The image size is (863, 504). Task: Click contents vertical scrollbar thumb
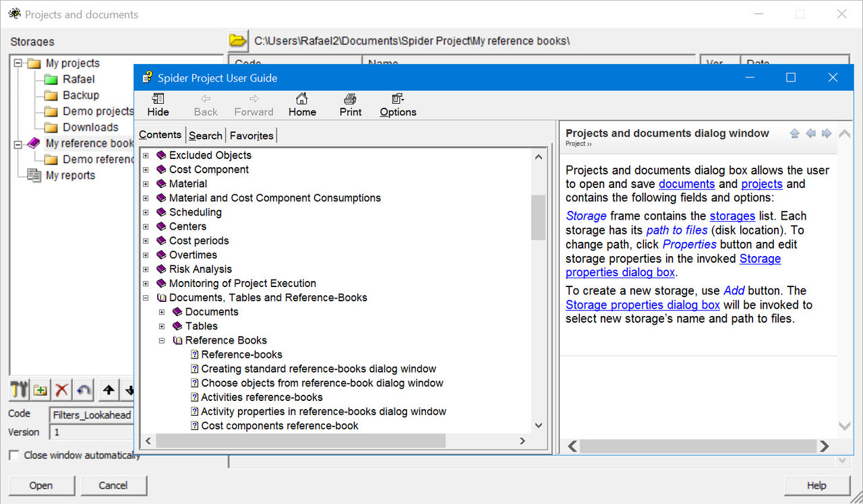(538, 218)
